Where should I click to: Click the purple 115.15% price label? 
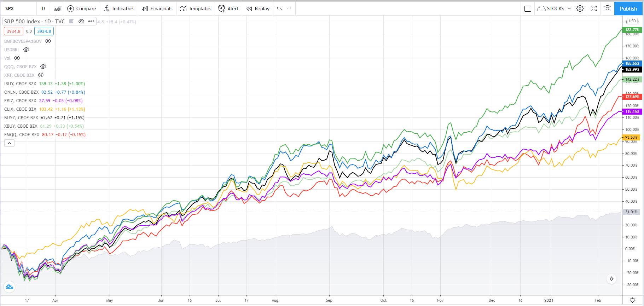click(x=632, y=111)
